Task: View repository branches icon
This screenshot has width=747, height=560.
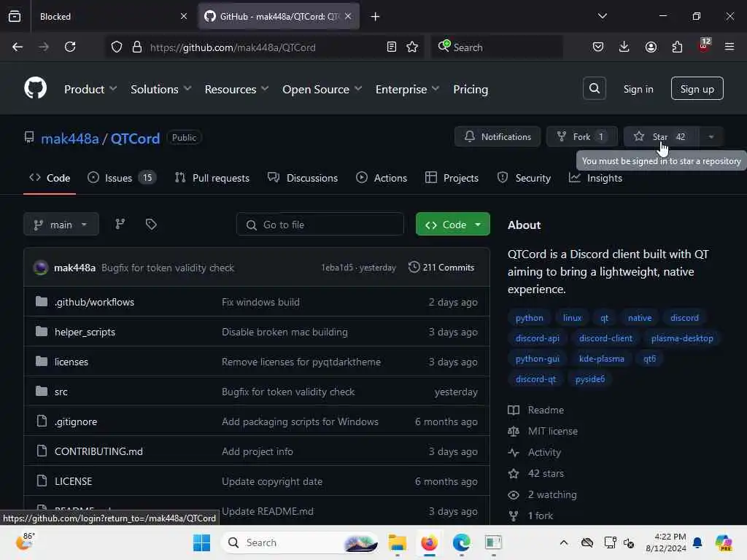Action: [120, 225]
